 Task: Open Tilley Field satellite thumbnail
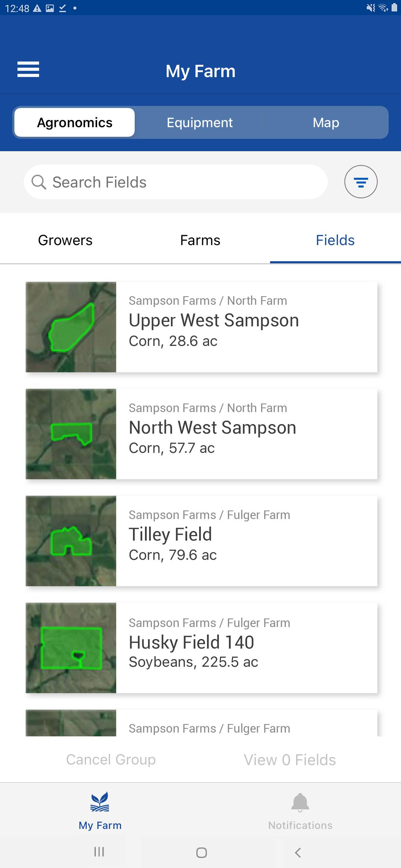(71, 541)
